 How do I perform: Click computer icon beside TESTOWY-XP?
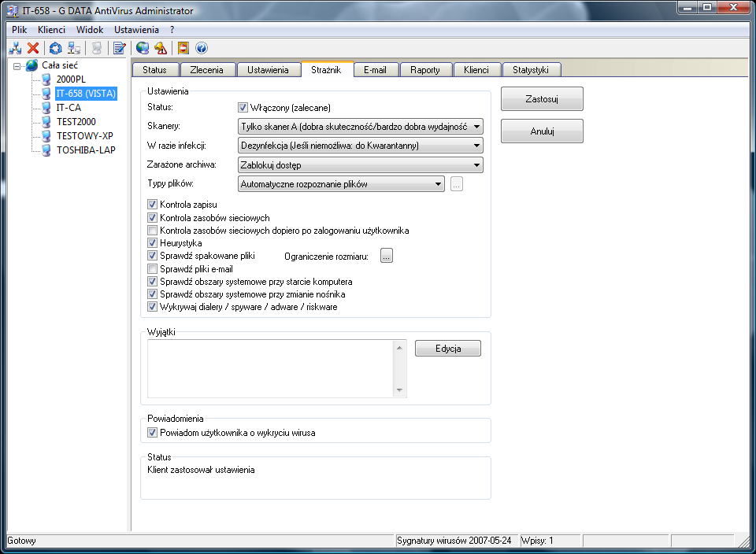click(x=46, y=136)
